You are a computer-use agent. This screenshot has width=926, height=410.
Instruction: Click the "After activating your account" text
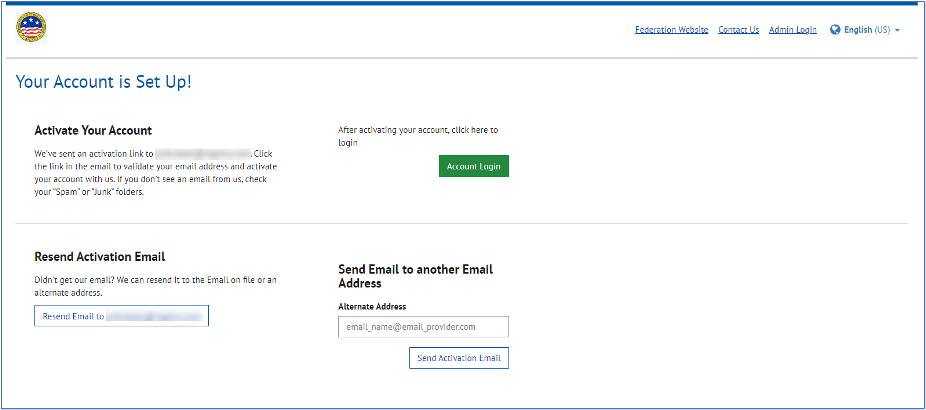tap(417, 130)
